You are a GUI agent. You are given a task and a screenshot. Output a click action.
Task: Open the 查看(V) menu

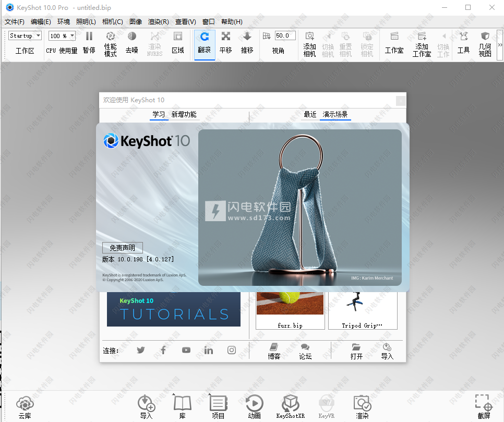(x=185, y=22)
